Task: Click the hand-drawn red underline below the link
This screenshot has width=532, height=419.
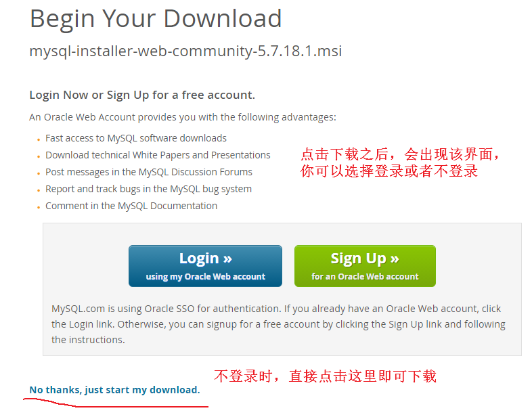Action: click(x=116, y=403)
